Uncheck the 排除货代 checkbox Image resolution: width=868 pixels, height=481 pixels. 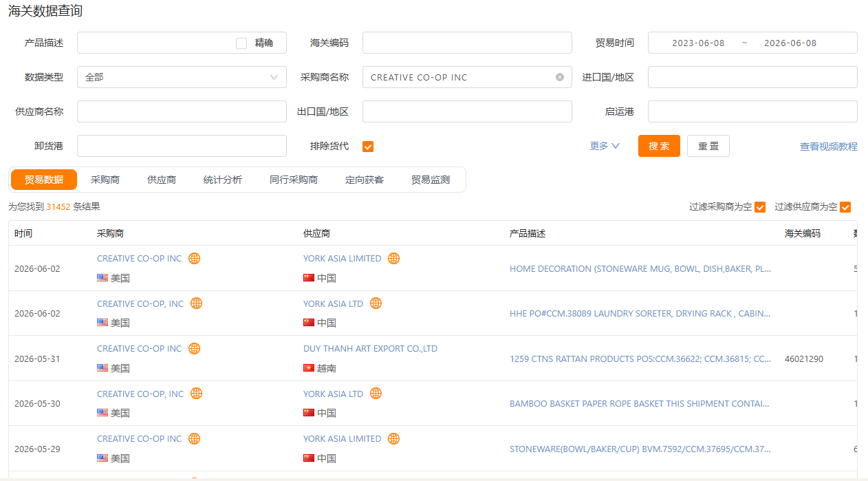pyautogui.click(x=368, y=146)
